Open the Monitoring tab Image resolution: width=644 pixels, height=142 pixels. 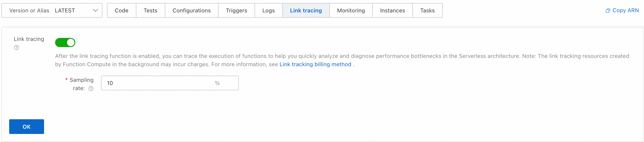tap(351, 11)
